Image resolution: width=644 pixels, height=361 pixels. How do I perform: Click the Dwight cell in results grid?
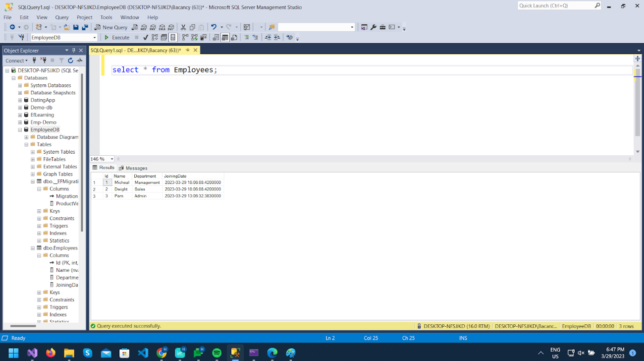[122, 189]
